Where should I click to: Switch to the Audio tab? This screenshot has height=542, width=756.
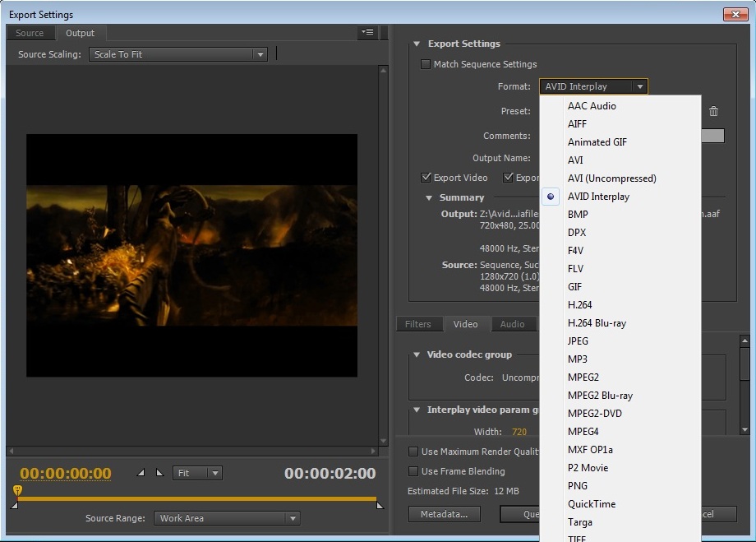(512, 324)
